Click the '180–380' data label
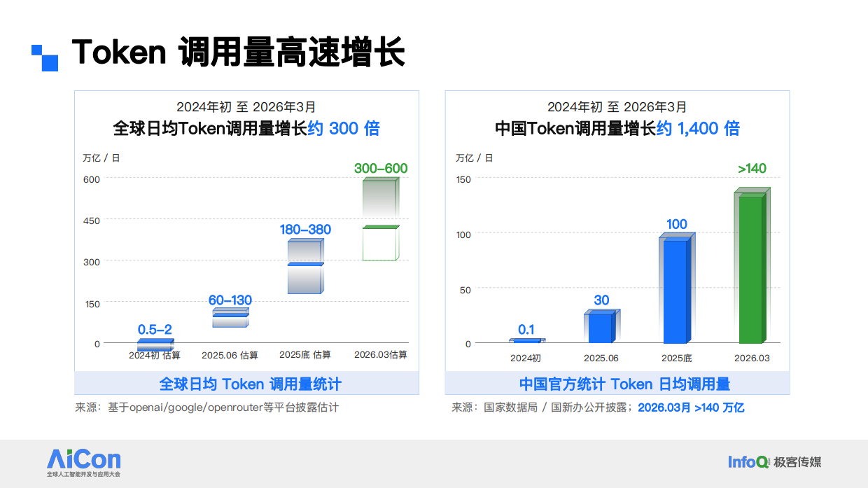The width and height of the screenshot is (868, 488). 305,230
